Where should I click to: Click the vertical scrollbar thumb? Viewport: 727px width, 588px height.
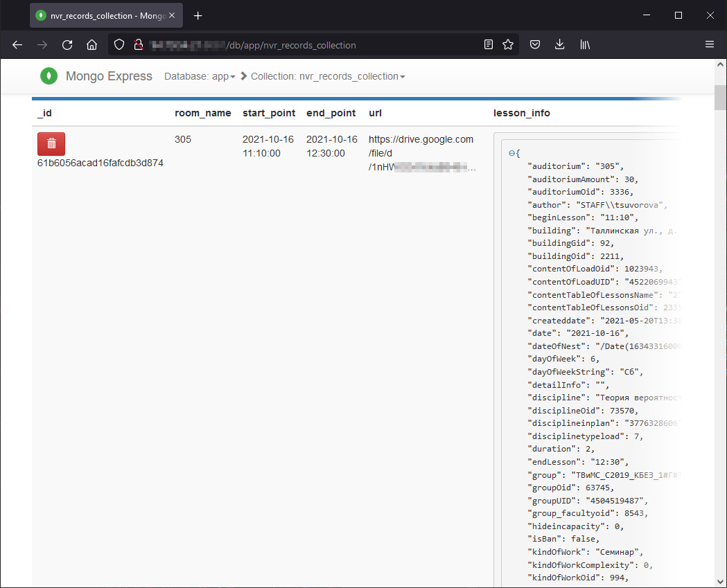click(x=720, y=97)
